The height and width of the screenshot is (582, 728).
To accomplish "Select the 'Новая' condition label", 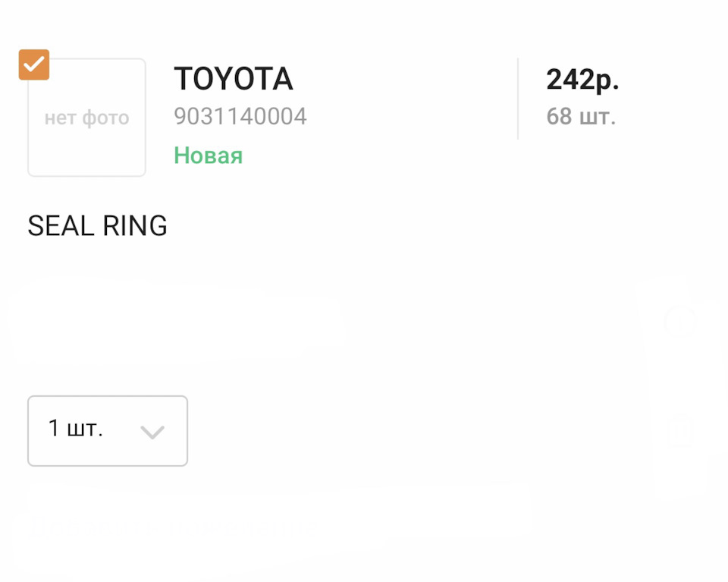I will (x=208, y=155).
